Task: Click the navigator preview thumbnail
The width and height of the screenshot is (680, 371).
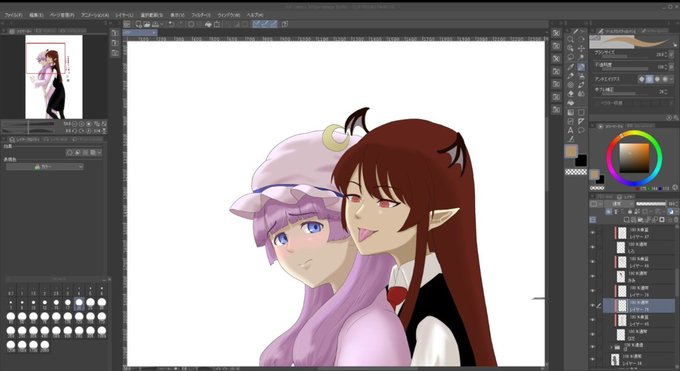Action: (54, 77)
